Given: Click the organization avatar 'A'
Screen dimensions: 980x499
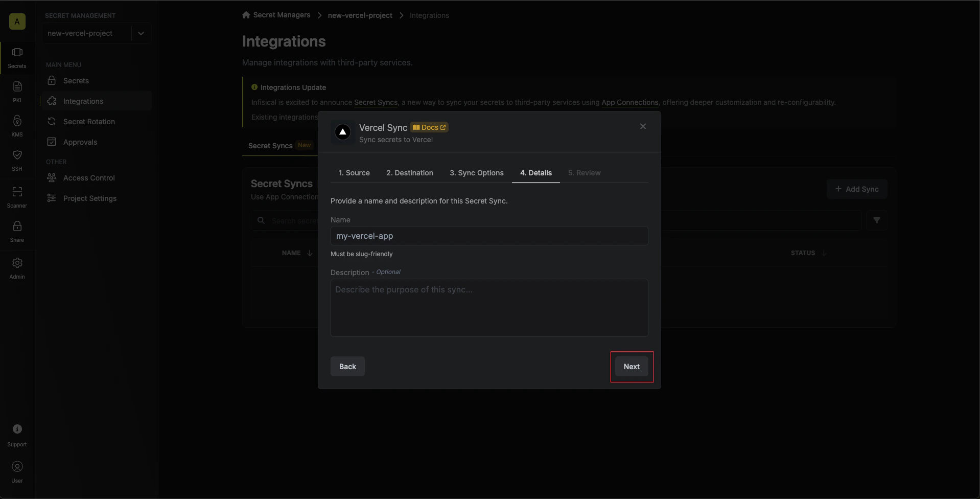Looking at the screenshot, I should (x=17, y=21).
